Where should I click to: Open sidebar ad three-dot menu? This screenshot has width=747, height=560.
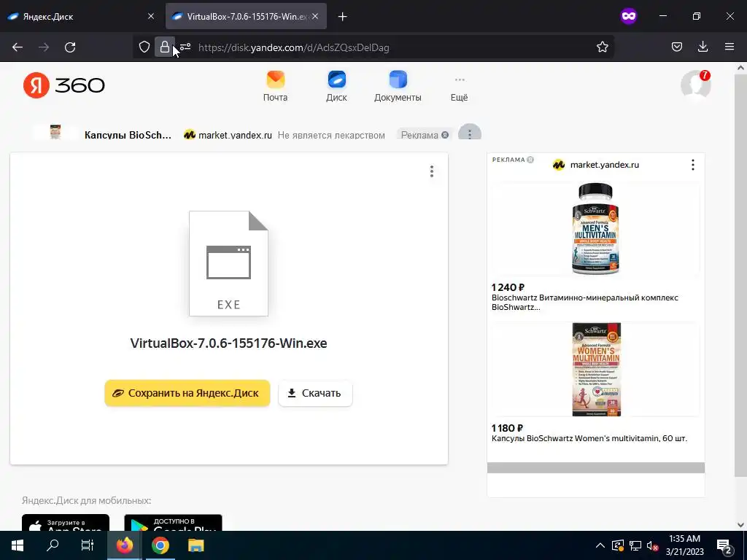(693, 165)
